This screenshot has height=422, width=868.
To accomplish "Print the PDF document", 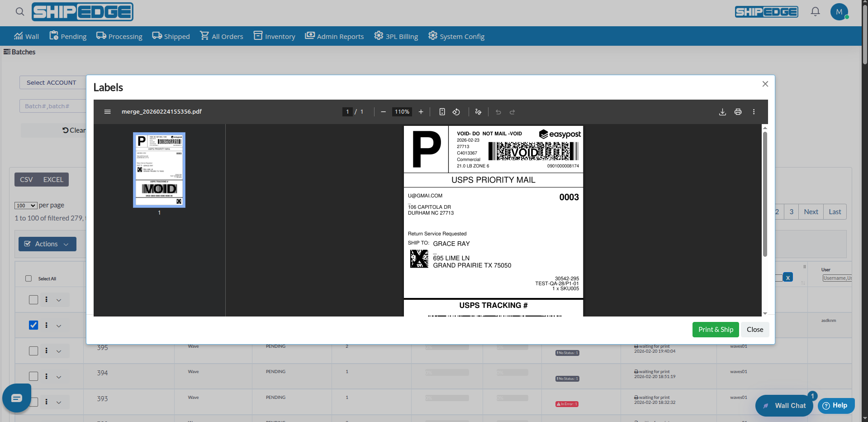I will pyautogui.click(x=738, y=112).
